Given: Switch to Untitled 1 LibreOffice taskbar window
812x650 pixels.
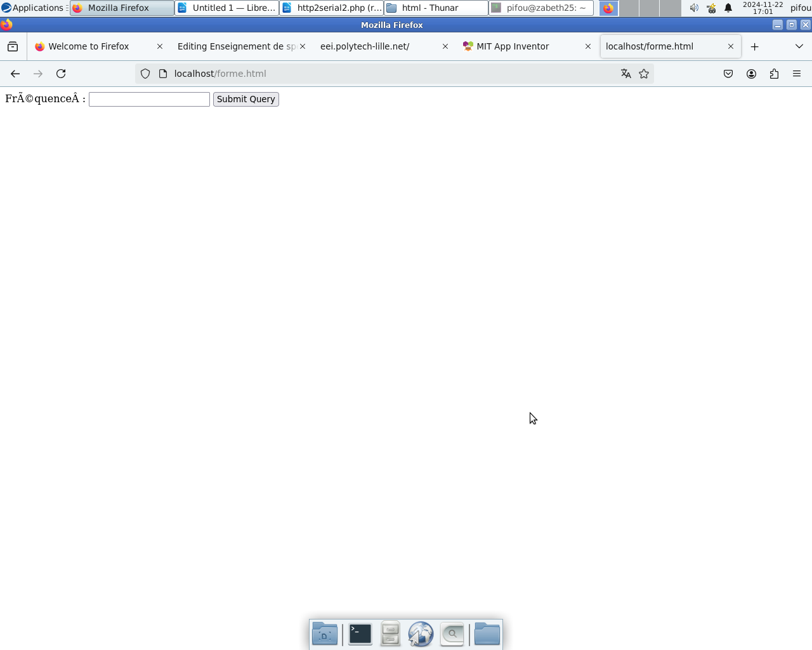Looking at the screenshot, I should pos(226,8).
